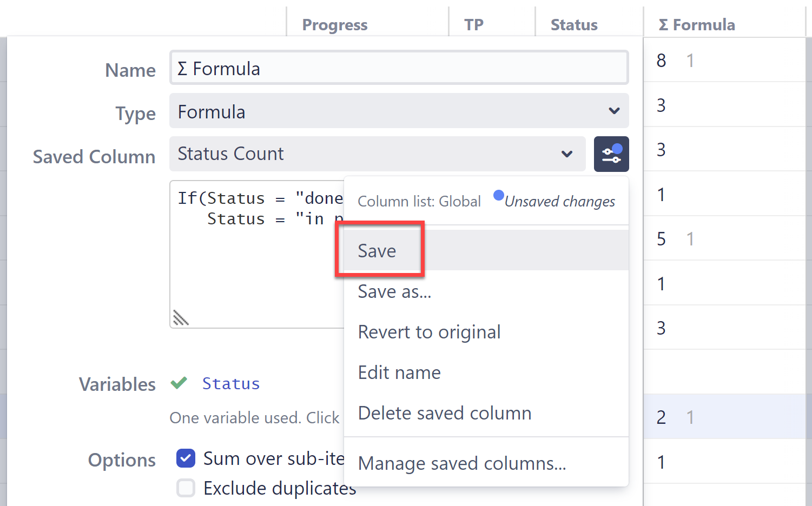Click the green checkmark beside Status variable
This screenshot has height=506, width=812.
pos(179,383)
